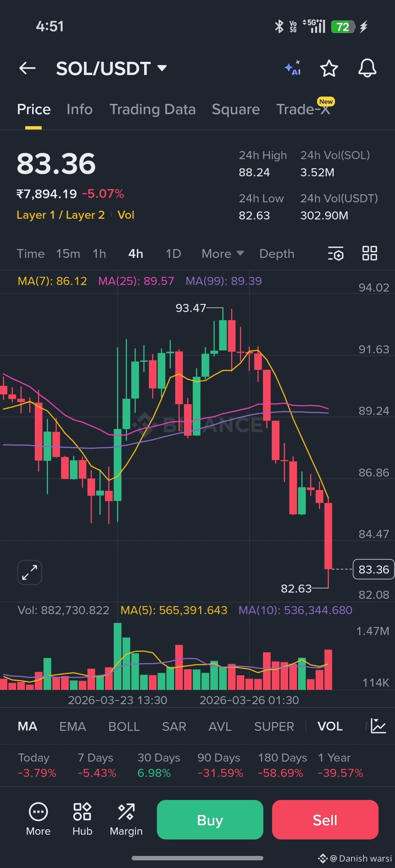Open chart settings icon beside Depth
Viewport: 395px width, 868px height.
(336, 253)
